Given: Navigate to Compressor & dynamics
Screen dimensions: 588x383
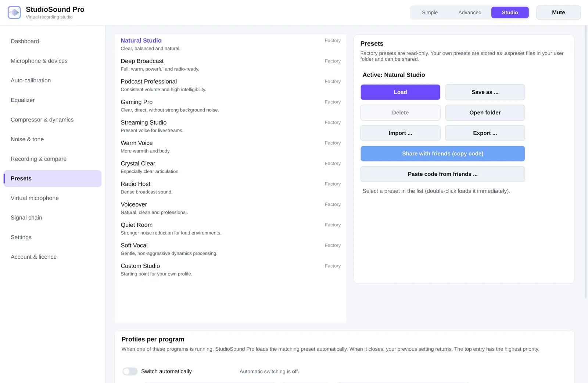Looking at the screenshot, I should tap(53, 120).
